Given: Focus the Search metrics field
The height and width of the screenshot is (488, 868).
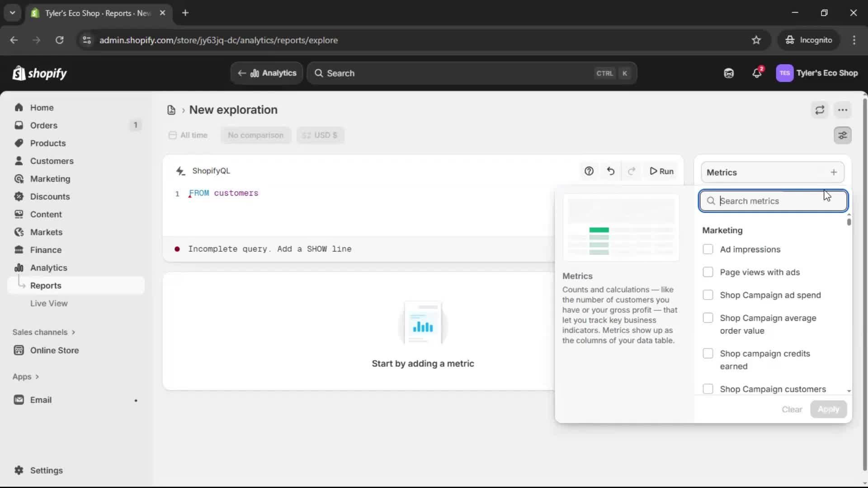Looking at the screenshot, I should [773, 201].
